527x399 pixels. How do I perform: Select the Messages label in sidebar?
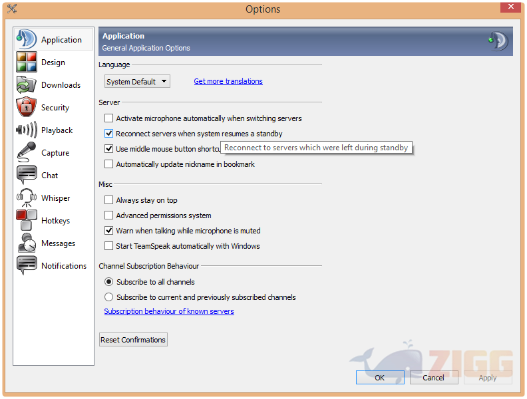tap(58, 243)
